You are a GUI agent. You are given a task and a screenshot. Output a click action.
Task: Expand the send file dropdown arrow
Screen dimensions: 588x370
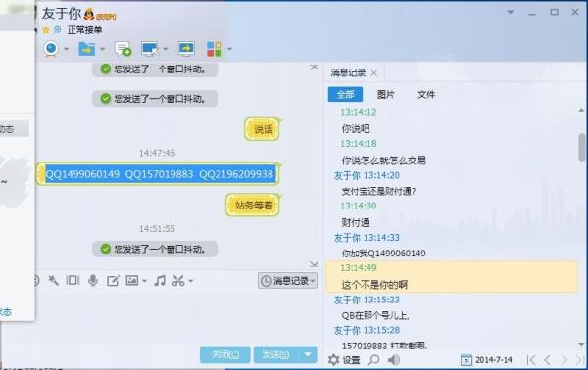[x=102, y=49]
